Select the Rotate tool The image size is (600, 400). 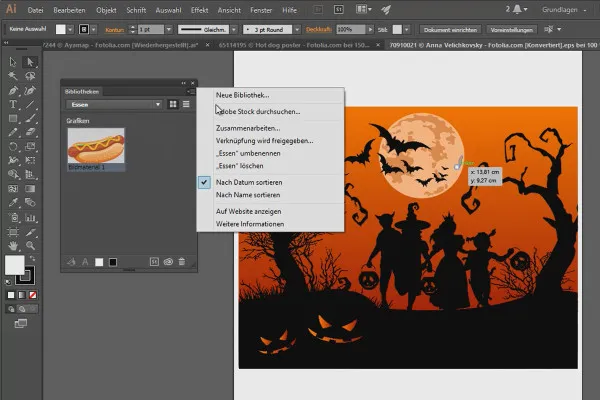[x=13, y=147]
